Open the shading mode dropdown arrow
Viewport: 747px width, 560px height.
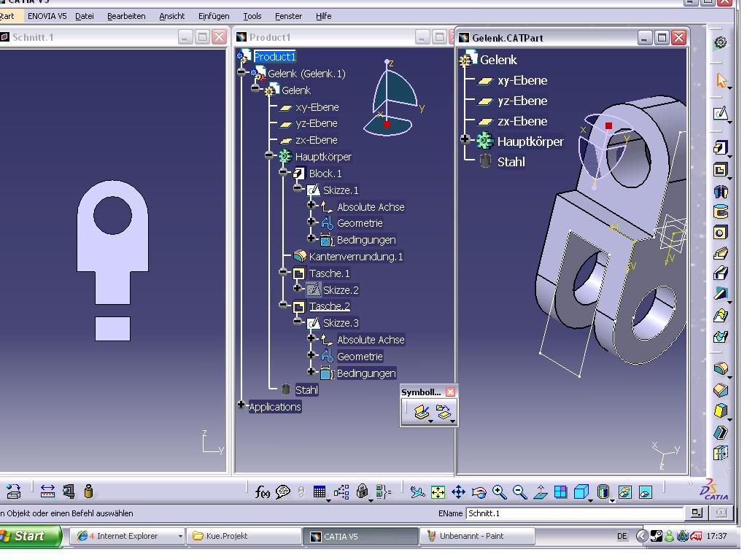point(612,500)
